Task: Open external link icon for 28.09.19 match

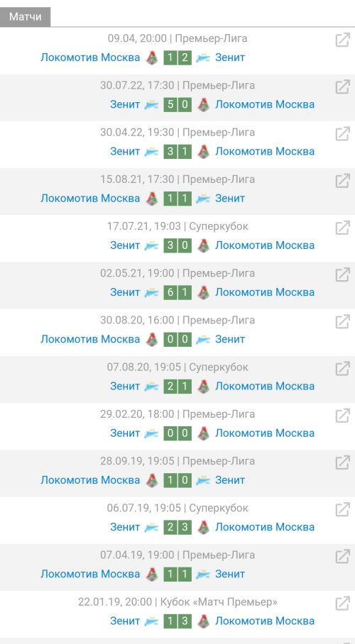Action: point(342,462)
